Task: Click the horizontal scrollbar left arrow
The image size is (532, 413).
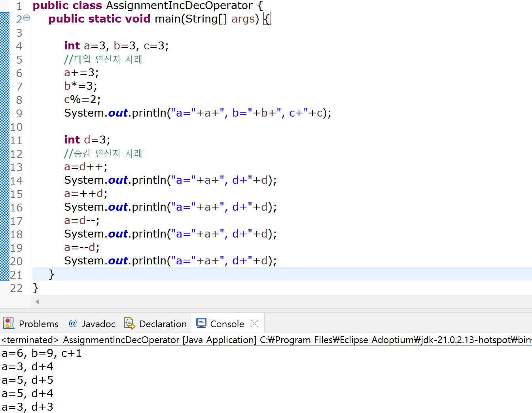Action: [37, 302]
